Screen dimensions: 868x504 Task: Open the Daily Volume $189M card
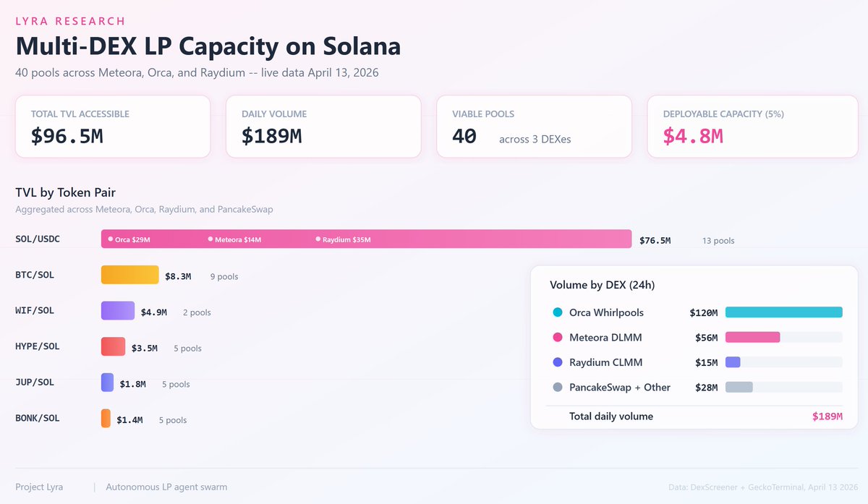pyautogui.click(x=323, y=127)
